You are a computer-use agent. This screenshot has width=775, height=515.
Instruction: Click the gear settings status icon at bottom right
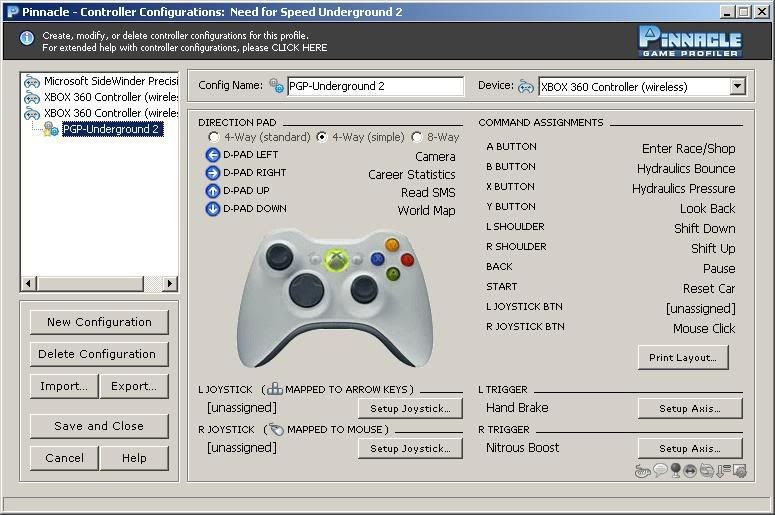739,471
